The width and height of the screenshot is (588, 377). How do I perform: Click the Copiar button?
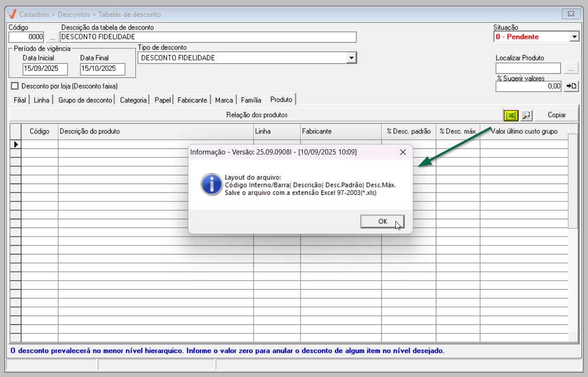click(x=557, y=115)
